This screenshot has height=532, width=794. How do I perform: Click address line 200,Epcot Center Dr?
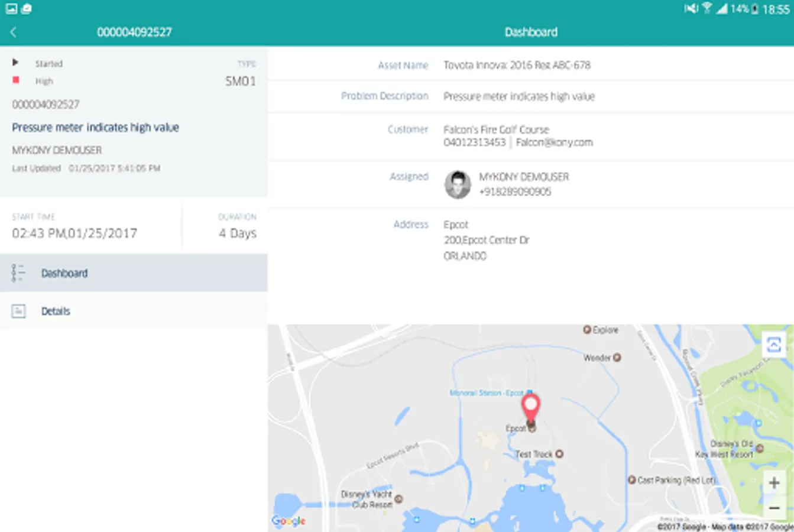click(x=487, y=240)
